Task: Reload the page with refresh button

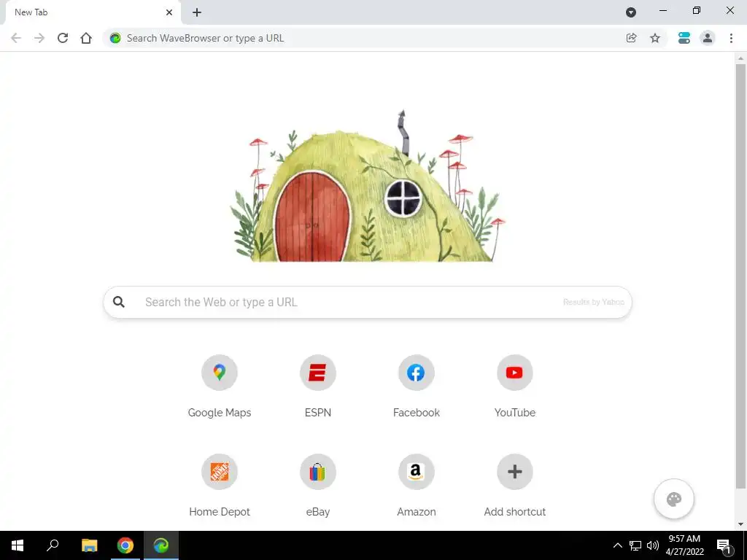Action: tap(63, 38)
